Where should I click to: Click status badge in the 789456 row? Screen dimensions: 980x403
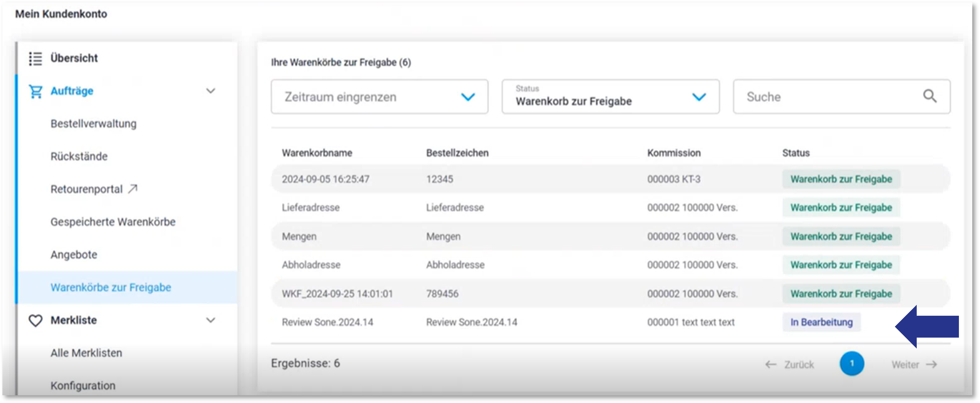click(841, 294)
